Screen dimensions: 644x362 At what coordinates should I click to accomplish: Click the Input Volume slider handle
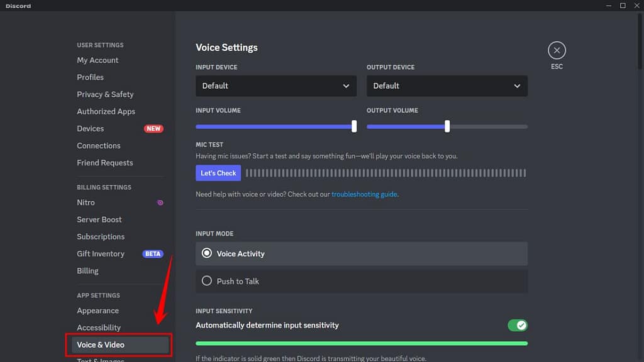[354, 126]
